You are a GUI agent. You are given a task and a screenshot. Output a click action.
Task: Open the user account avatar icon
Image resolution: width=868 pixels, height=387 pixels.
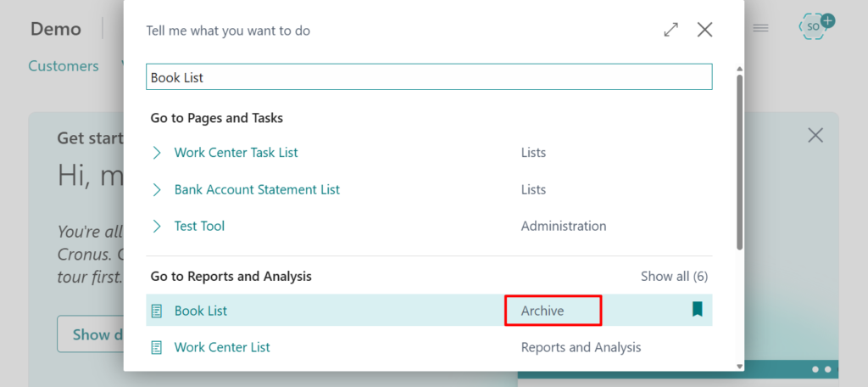(814, 27)
